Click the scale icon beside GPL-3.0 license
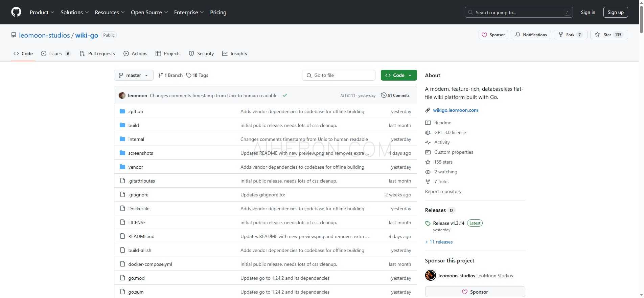Image resolution: width=644 pixels, height=298 pixels. pos(428,132)
